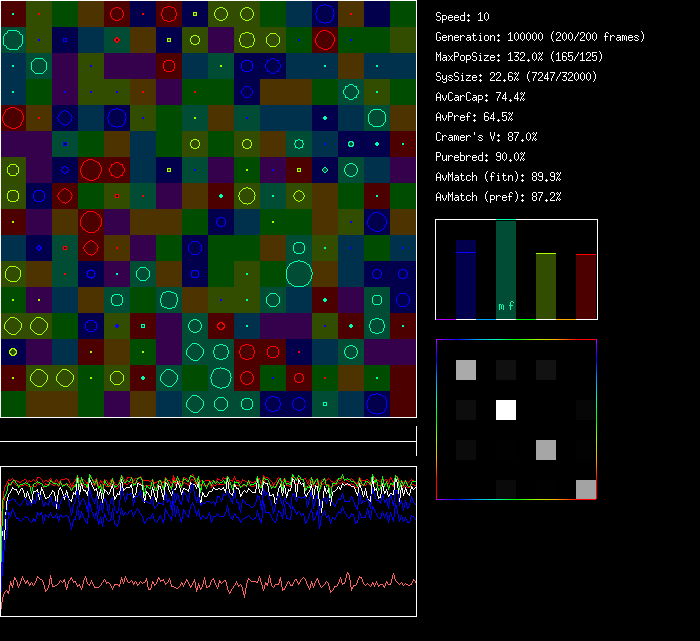700x641 pixels.
Task: Select the white square in the matrix panel
Action: pos(506,410)
